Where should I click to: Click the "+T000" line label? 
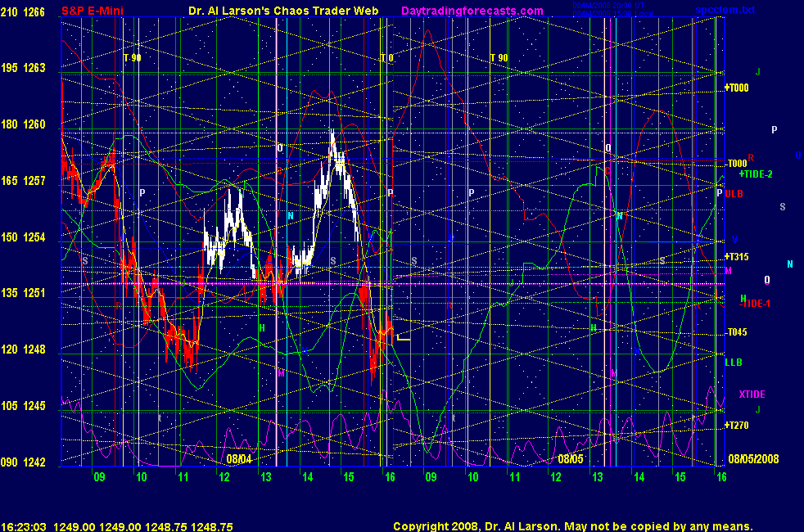(736, 88)
